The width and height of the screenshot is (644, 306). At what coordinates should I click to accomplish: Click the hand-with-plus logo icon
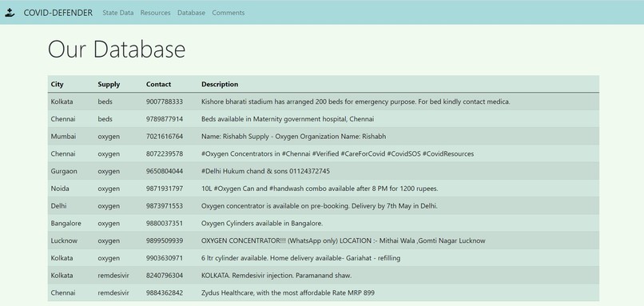click(10, 13)
